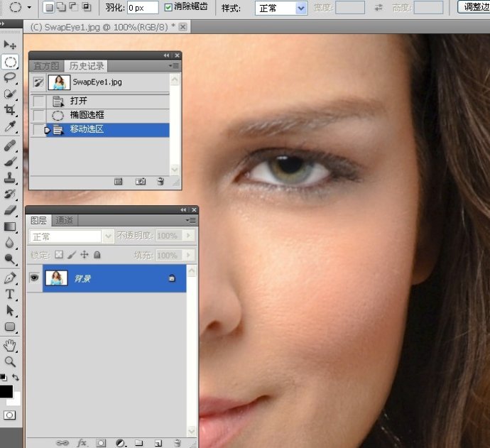Select the Eraser tool
The image size is (490, 448).
(10, 210)
